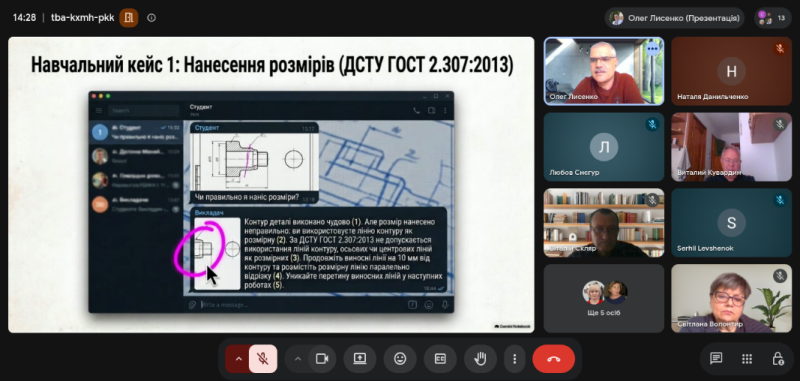Raise your hand
The width and height of the screenshot is (800, 381).
(x=480, y=359)
